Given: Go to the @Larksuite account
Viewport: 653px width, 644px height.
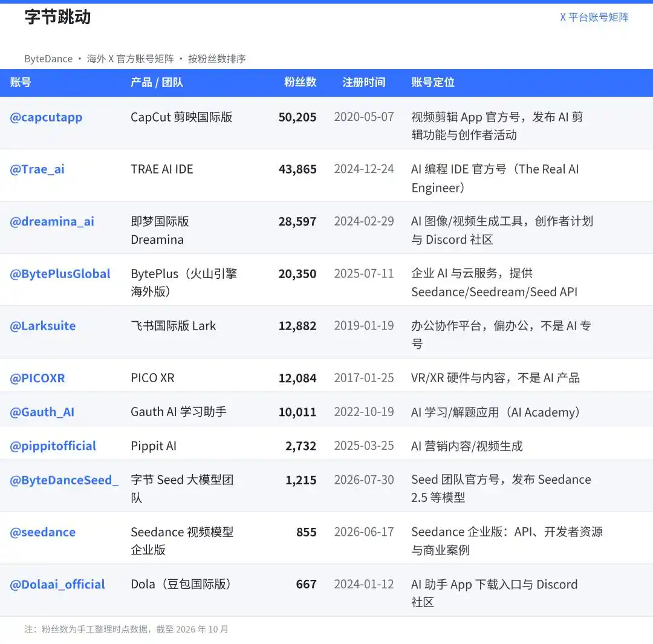Looking at the screenshot, I should pyautogui.click(x=43, y=326).
